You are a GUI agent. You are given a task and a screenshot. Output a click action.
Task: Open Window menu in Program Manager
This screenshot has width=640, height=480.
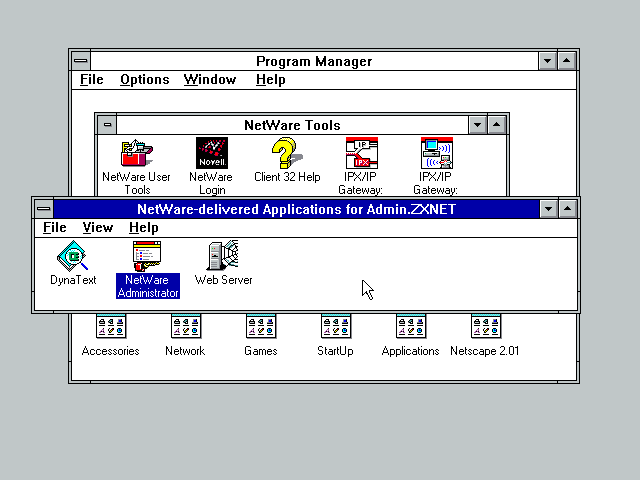coord(210,80)
